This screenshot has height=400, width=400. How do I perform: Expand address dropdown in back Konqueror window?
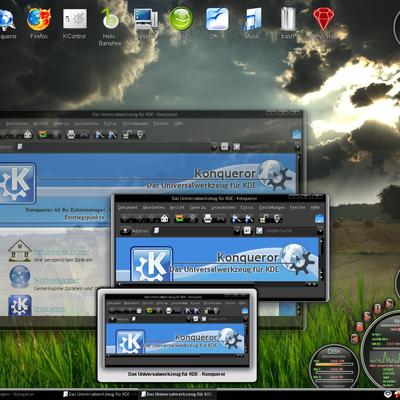coord(214,147)
